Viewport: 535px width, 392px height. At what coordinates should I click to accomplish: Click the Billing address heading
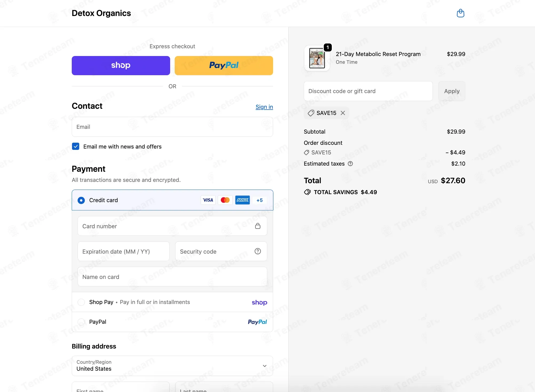pyautogui.click(x=94, y=346)
